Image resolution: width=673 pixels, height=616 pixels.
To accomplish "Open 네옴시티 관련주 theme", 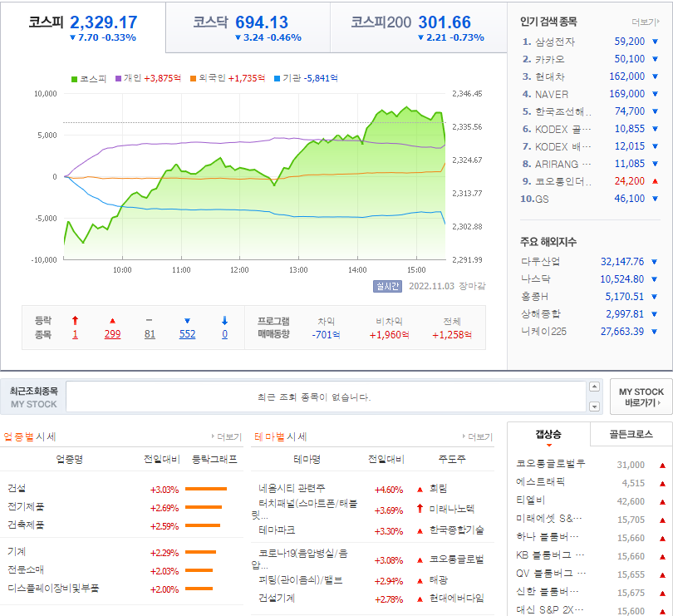I will click(292, 489).
